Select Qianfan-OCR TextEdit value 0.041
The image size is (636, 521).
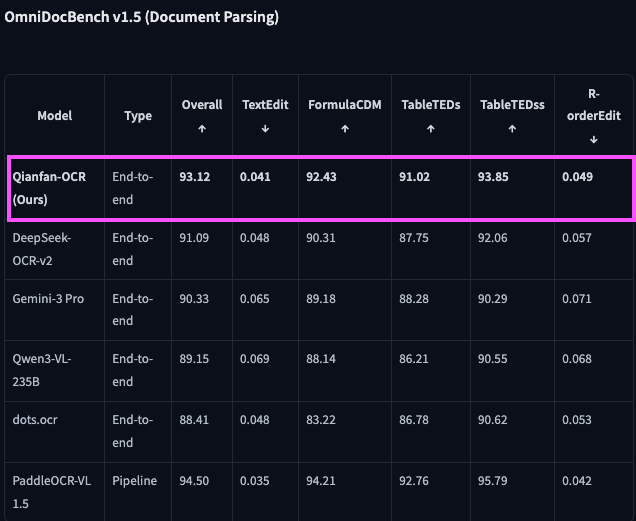click(x=255, y=177)
